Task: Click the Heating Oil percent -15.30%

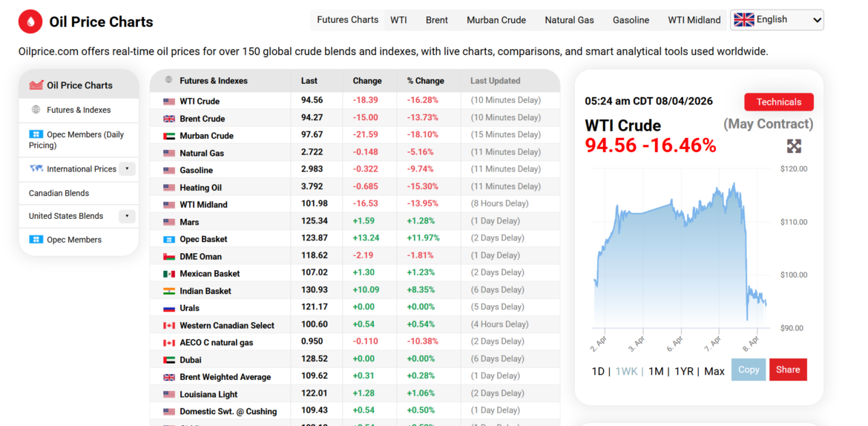Action: (x=423, y=187)
